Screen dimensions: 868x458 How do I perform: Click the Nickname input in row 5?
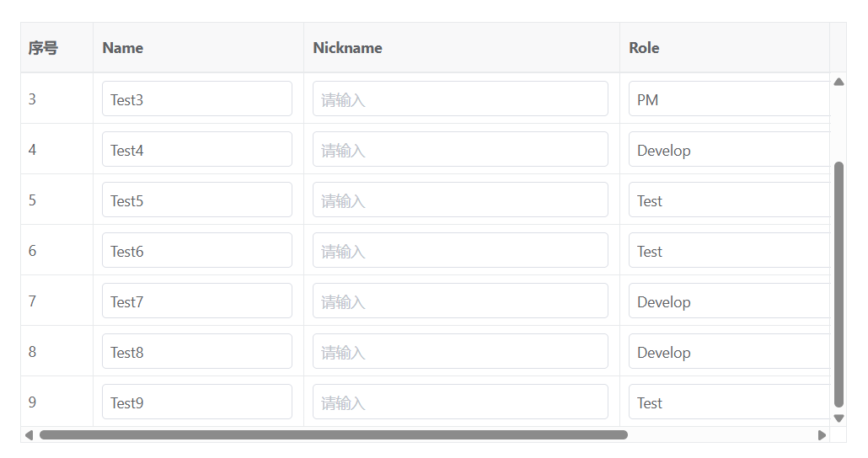point(460,200)
